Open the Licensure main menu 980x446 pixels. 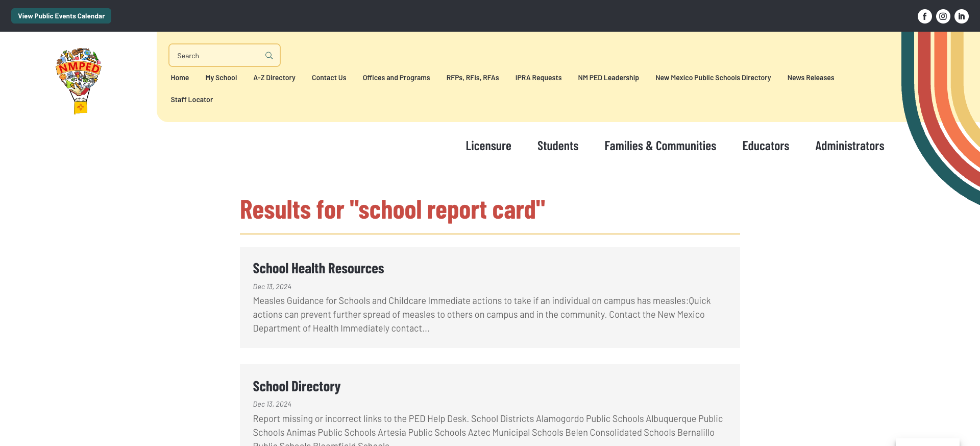[x=488, y=146]
